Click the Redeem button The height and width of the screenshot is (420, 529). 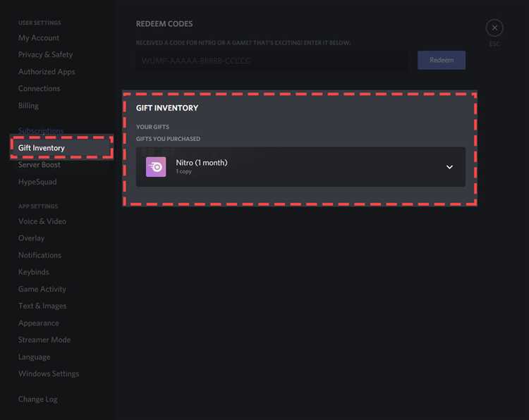pyautogui.click(x=442, y=60)
